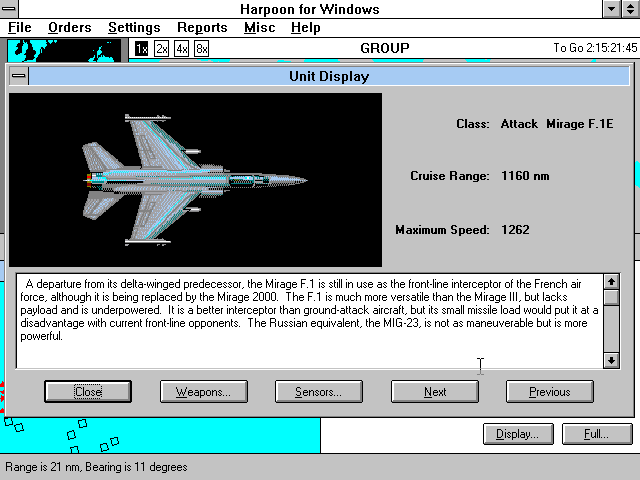Open the Settings menu
Screen dimensions: 640x480
pyautogui.click(x=134, y=27)
